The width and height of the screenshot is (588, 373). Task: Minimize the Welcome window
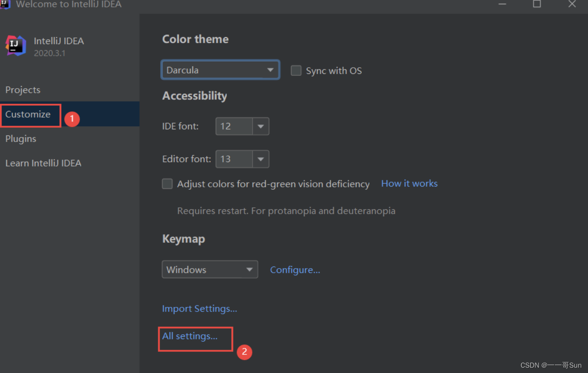click(x=502, y=4)
